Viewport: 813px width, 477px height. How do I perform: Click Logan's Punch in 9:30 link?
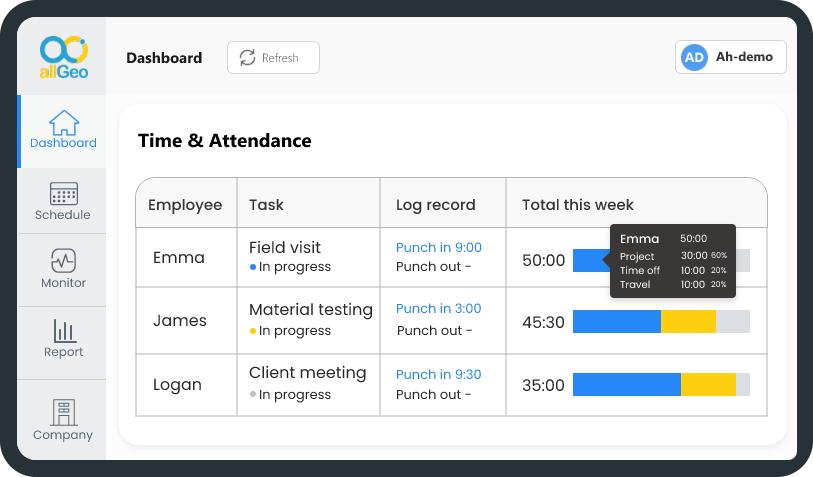[438, 375]
